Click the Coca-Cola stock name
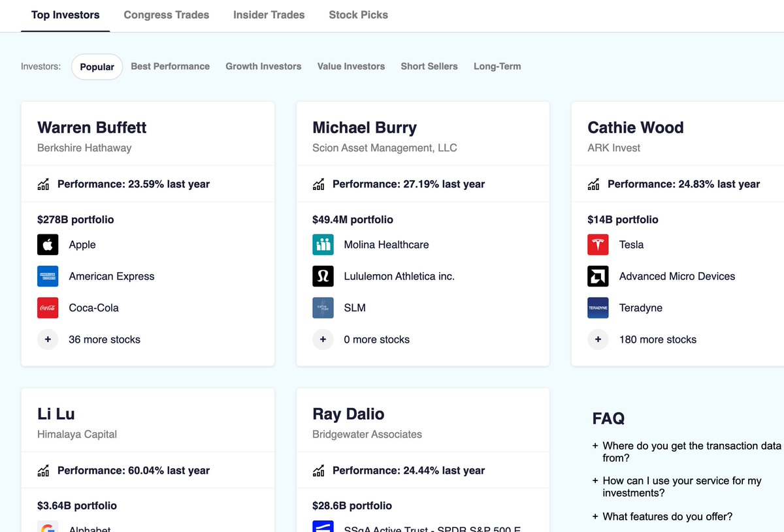 coord(94,307)
